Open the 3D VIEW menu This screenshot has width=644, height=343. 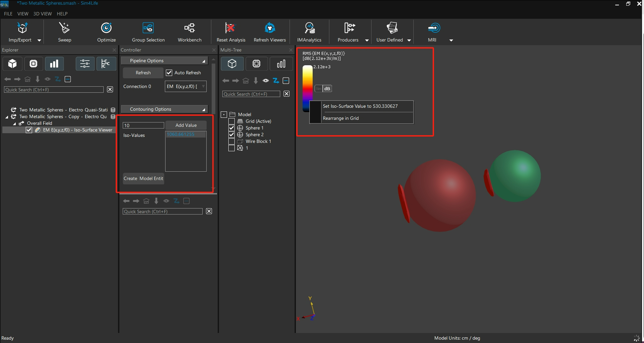(42, 14)
